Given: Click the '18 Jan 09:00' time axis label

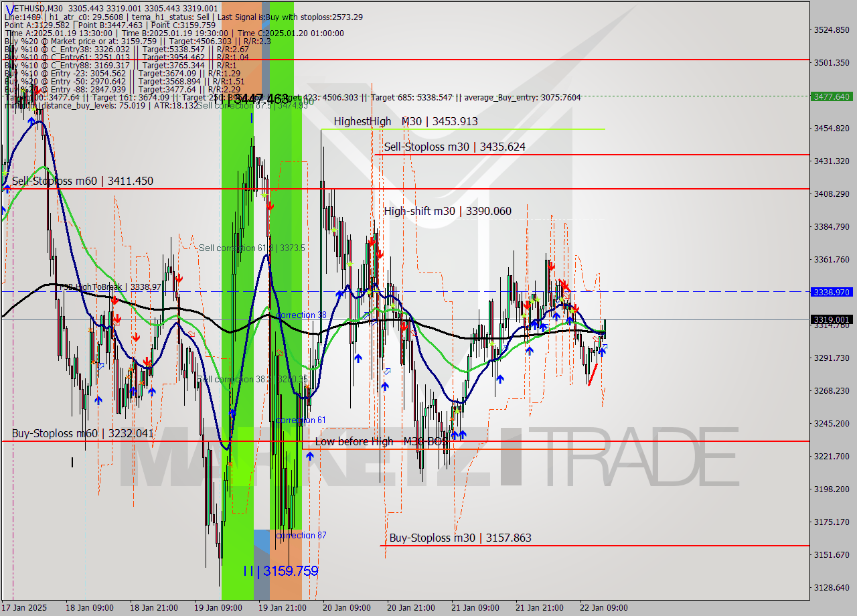Looking at the screenshot, I should click(90, 608).
